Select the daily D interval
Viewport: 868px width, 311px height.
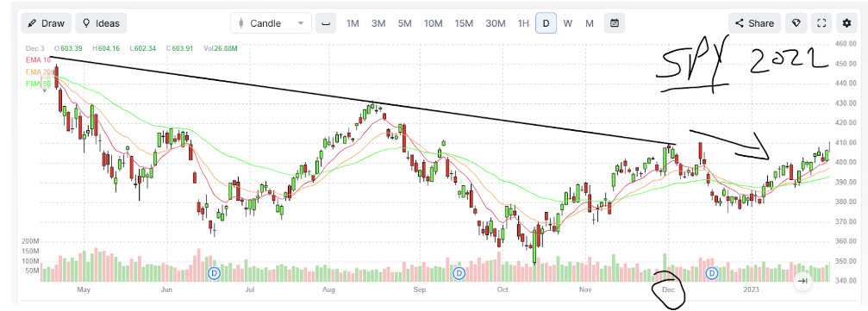pos(546,23)
